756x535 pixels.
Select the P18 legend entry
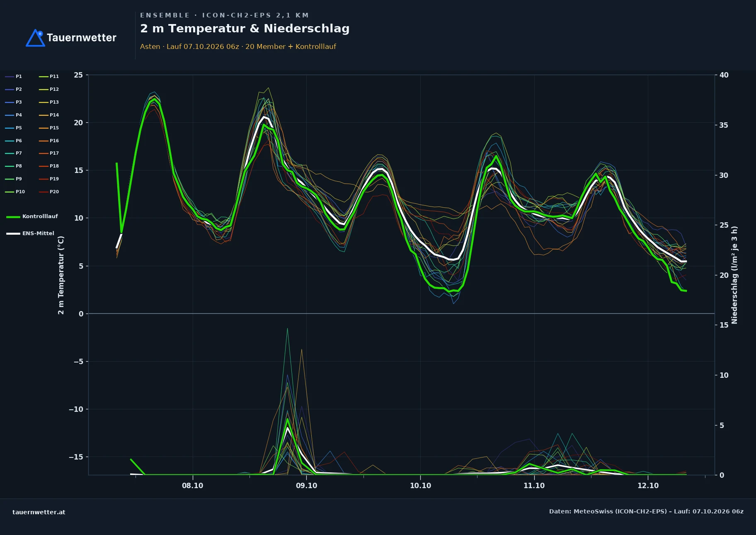(49, 166)
